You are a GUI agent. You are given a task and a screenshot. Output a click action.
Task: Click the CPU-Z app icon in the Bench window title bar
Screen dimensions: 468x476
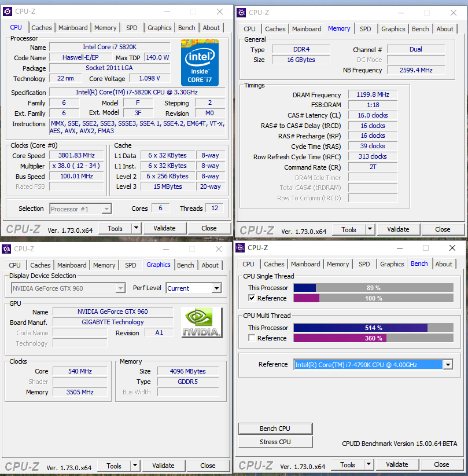click(x=240, y=248)
